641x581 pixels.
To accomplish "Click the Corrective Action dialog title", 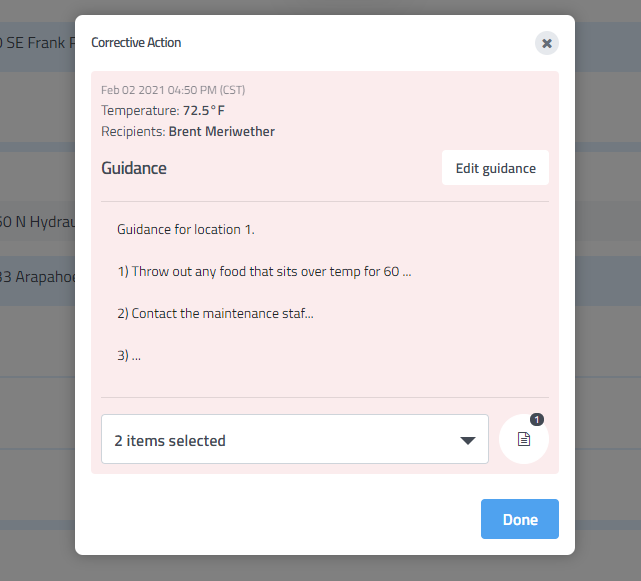I will pyautogui.click(x=136, y=43).
